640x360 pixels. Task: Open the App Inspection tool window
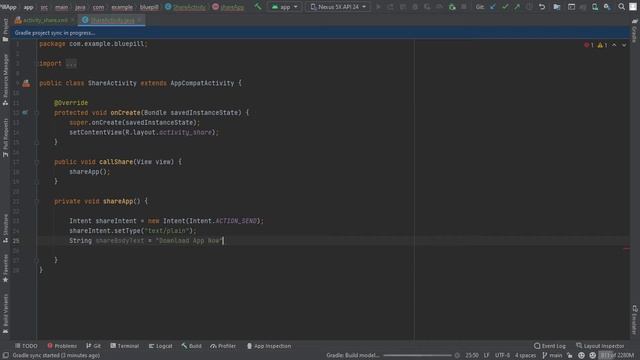pos(269,346)
